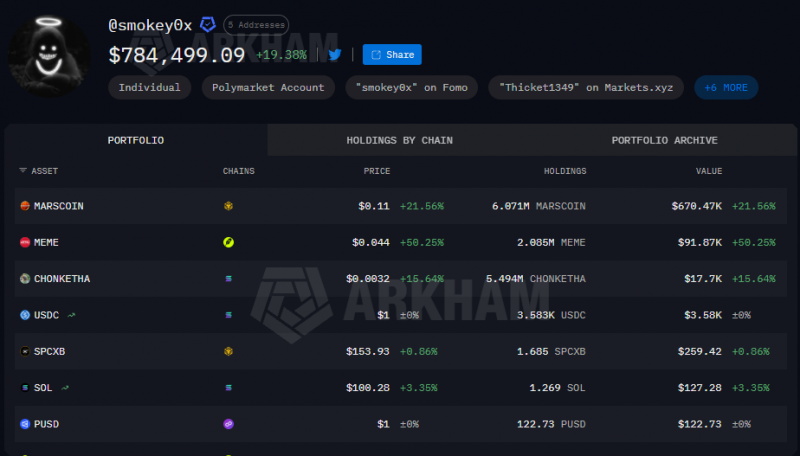Click the $670.47K MARSCOIN value
The image size is (800, 456).
coord(696,206)
